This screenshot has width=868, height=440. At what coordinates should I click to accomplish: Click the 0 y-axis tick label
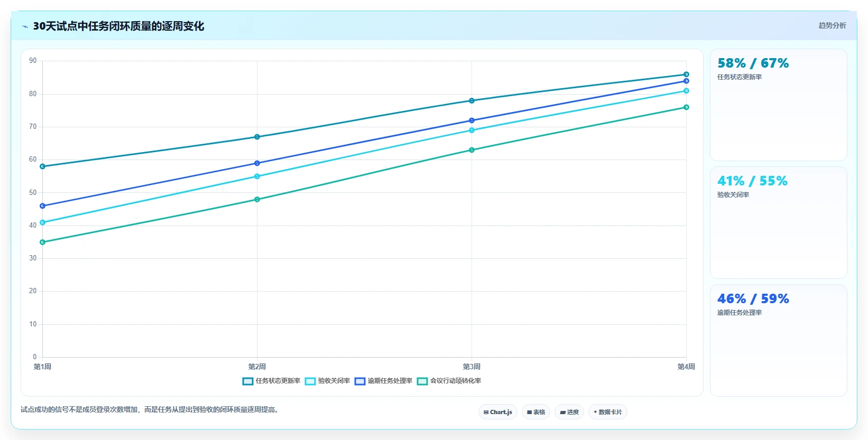click(35, 357)
